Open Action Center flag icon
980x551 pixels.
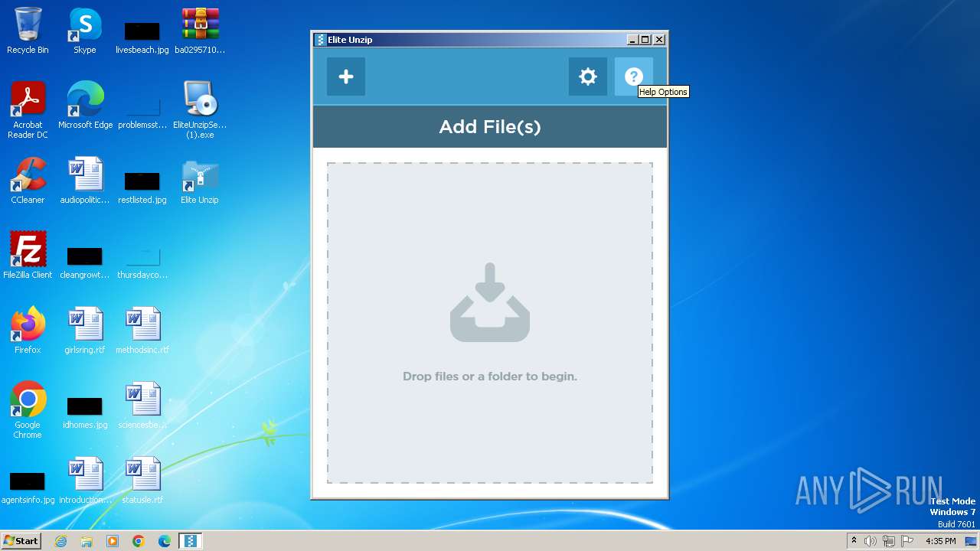[907, 541]
